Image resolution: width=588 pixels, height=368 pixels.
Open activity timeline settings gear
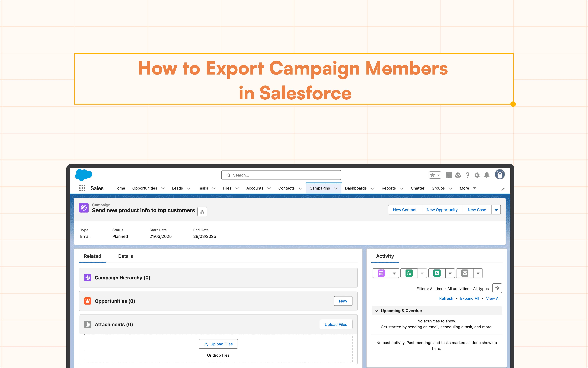pyautogui.click(x=497, y=288)
